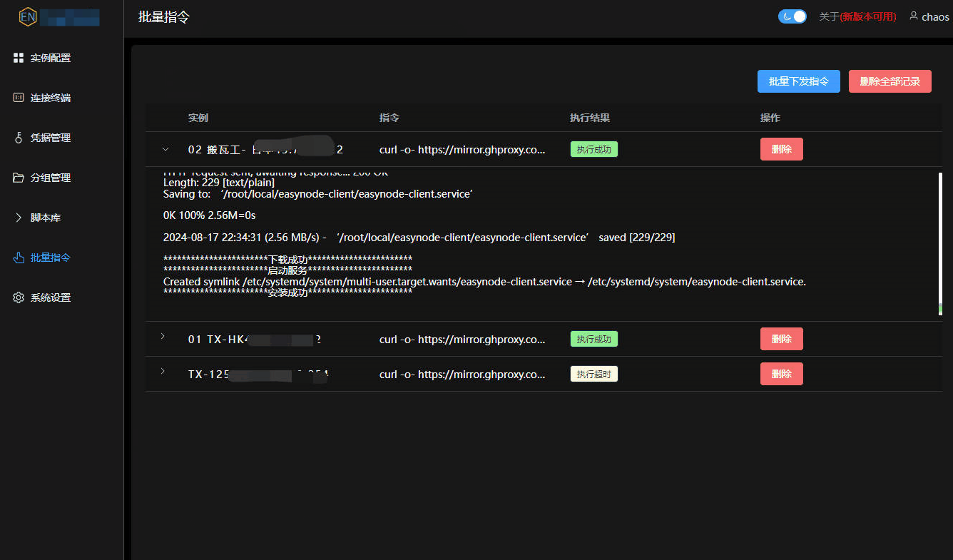Open the 关于 new version link
953x560 pixels.
(x=857, y=16)
